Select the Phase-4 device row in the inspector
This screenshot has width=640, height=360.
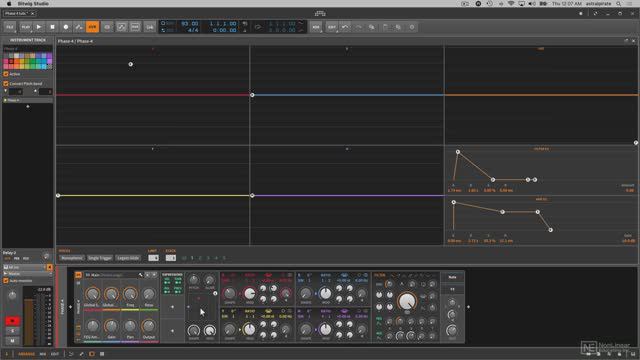28,100
